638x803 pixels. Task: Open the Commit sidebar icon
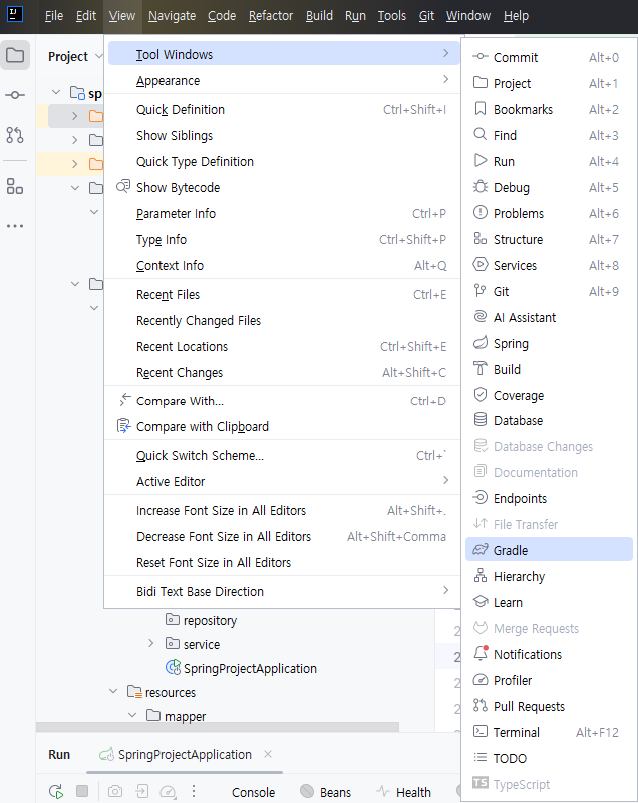[x=15, y=95]
